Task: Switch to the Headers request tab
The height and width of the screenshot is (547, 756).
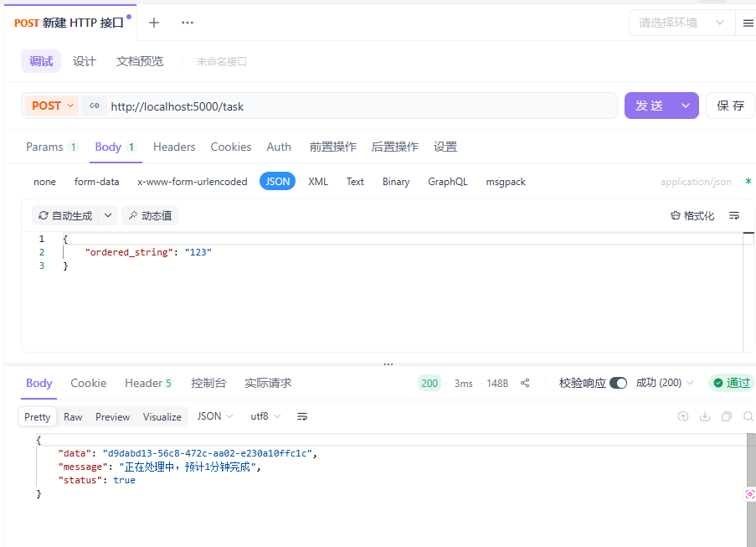Action: tap(174, 147)
